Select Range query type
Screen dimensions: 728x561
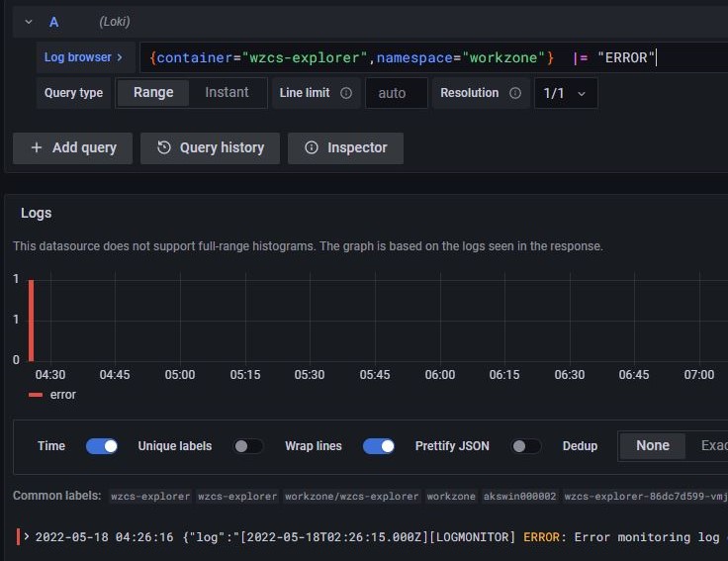coord(153,93)
